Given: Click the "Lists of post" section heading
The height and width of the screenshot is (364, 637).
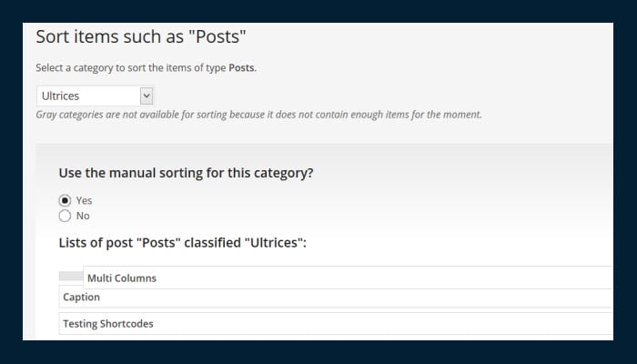Looking at the screenshot, I should pyautogui.click(x=182, y=243).
